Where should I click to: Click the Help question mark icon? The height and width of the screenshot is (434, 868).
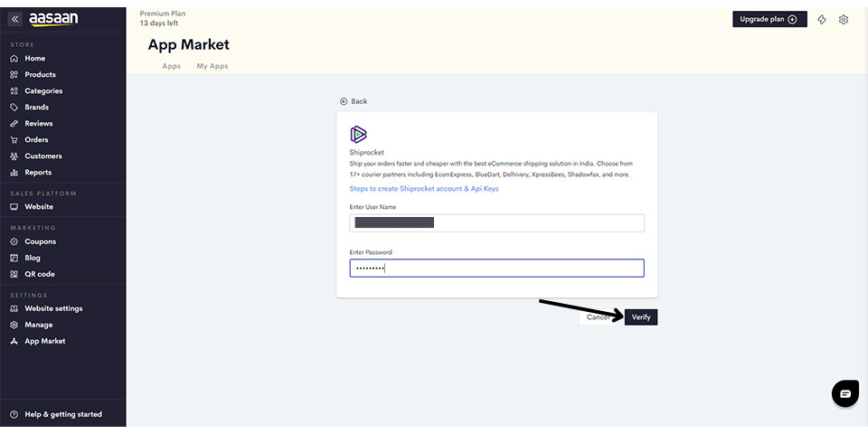[14, 415]
